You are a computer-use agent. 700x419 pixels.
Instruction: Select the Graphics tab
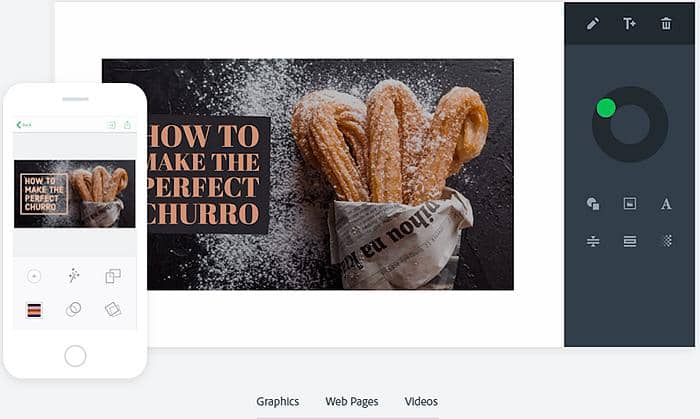(x=278, y=402)
